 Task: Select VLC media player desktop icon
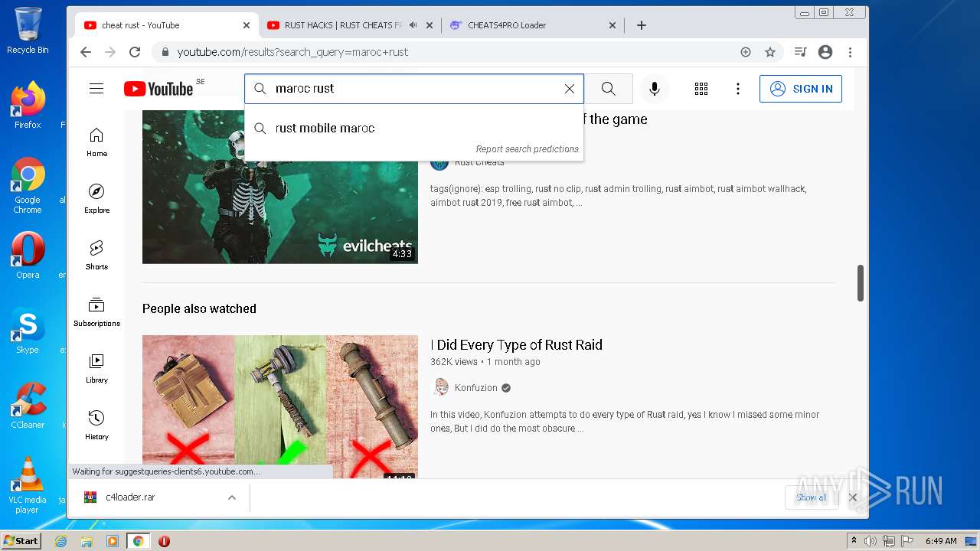click(x=28, y=485)
